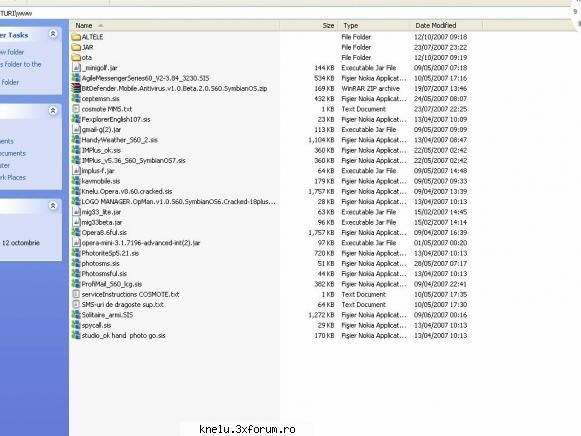Screen dimensions: 581x436
Task: Click serviceInstructions COSMOTE.txt document icon
Action: (76, 294)
